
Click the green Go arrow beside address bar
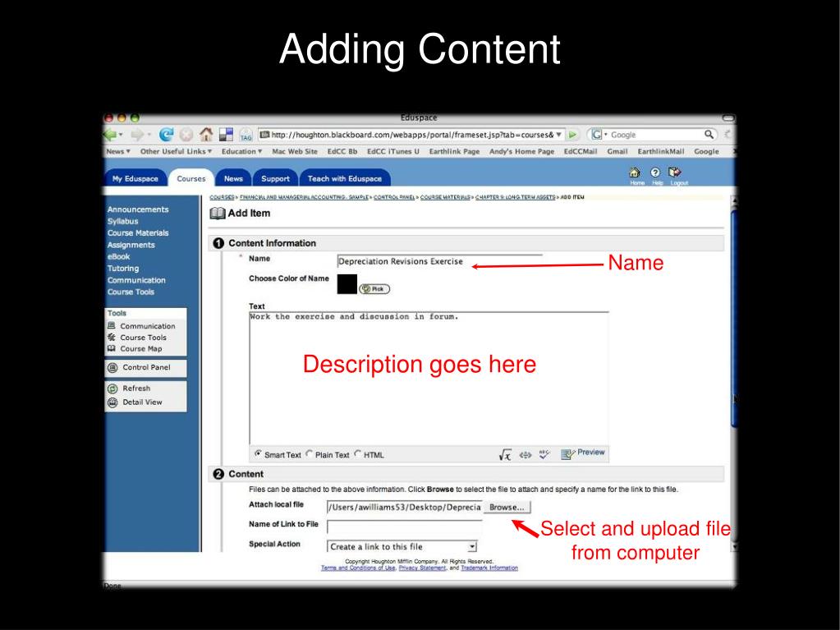572,135
